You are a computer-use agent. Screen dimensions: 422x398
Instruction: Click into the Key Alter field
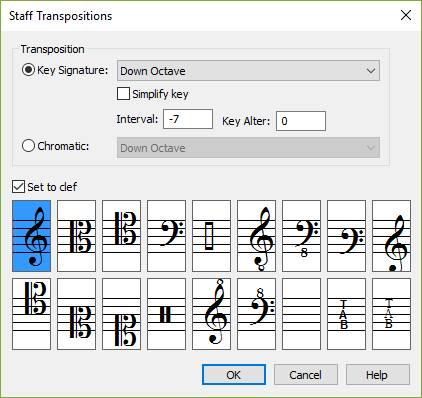[x=301, y=121]
